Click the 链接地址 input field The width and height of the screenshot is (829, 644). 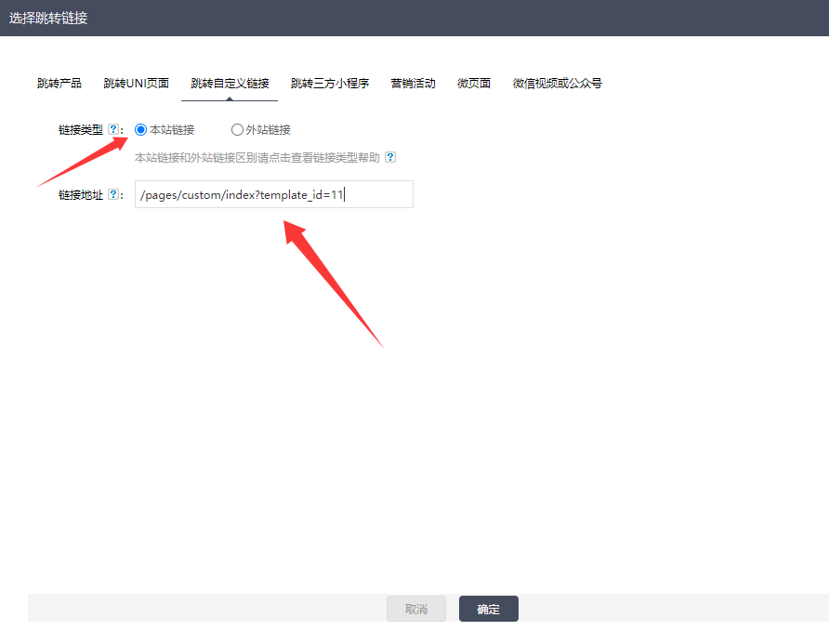pyautogui.click(x=273, y=194)
